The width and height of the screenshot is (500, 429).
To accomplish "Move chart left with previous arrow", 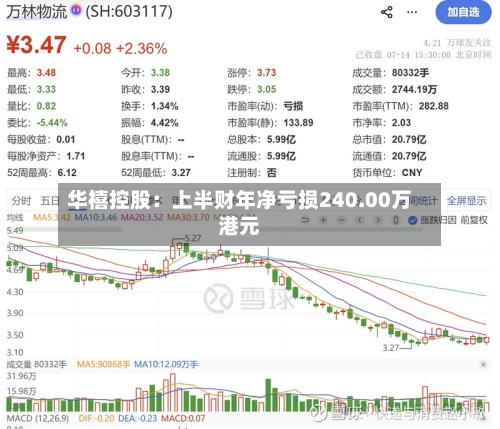I will pyautogui.click(x=360, y=220).
